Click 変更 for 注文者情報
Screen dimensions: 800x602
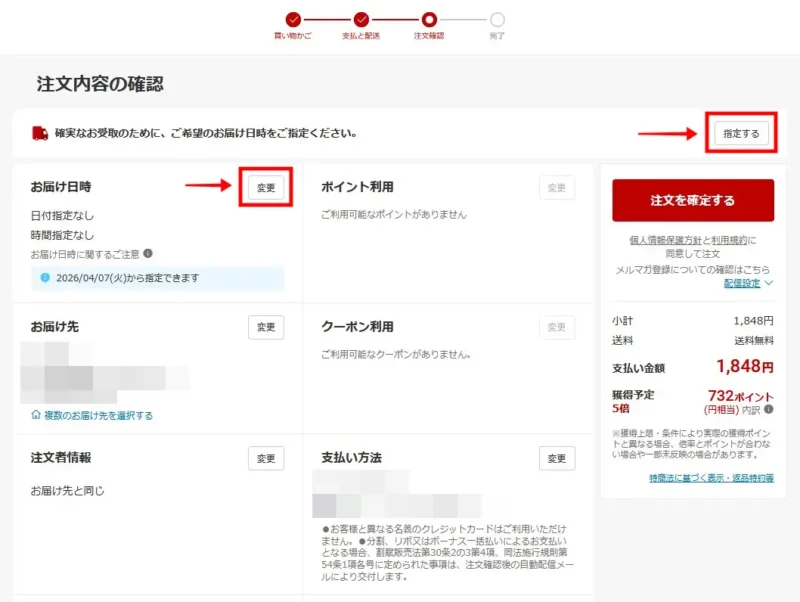pos(264,458)
